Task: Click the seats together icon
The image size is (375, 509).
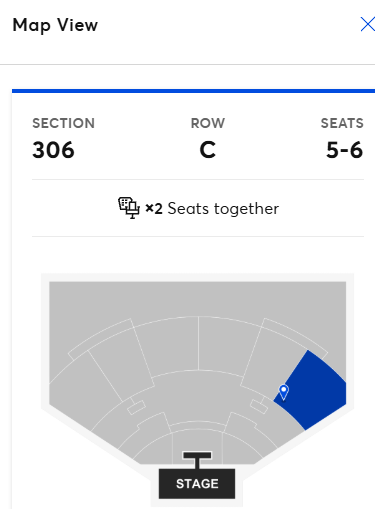Action: tap(129, 208)
